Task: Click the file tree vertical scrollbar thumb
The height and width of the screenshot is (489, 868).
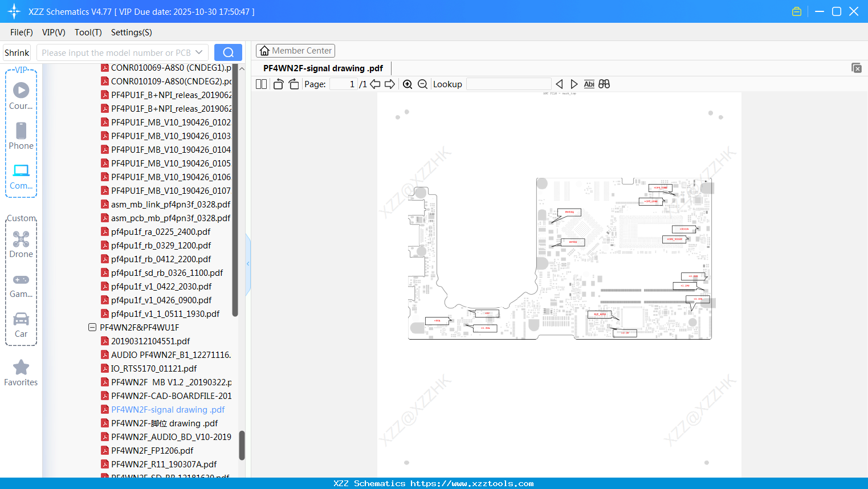Action: pos(242,445)
